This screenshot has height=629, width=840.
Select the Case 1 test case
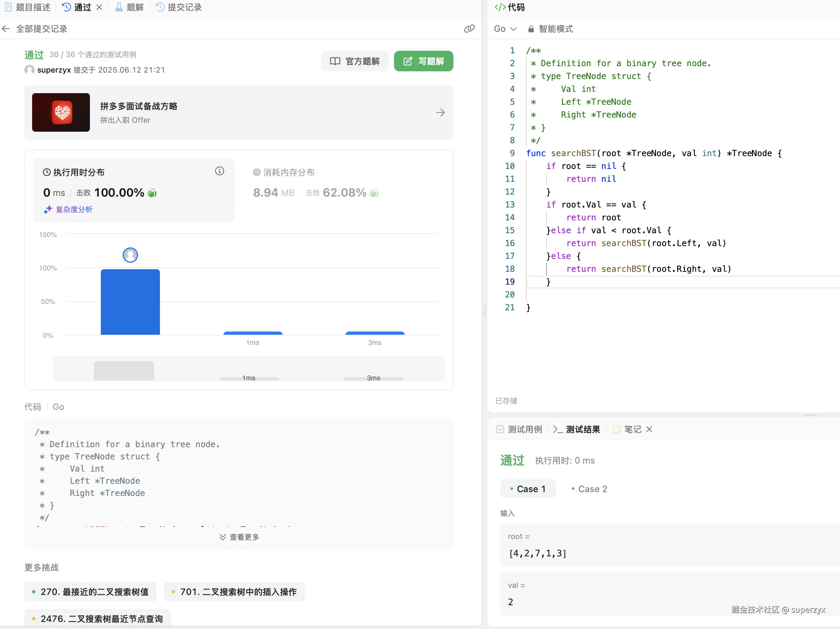pyautogui.click(x=528, y=489)
